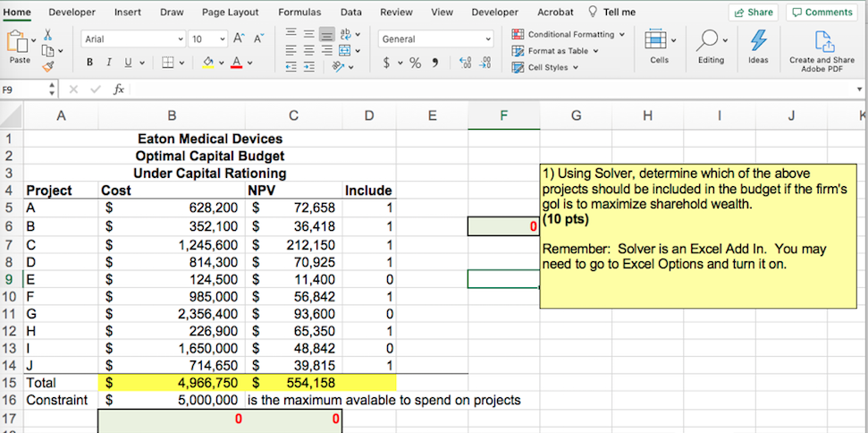Click the Paste clipboard icon
The height and width of the screenshot is (433, 868).
tap(17, 41)
